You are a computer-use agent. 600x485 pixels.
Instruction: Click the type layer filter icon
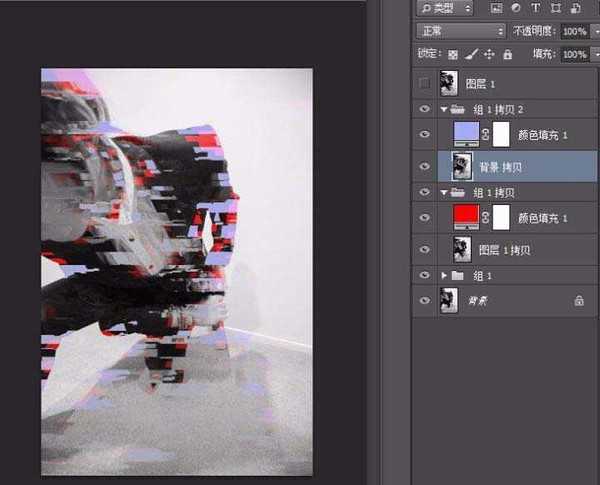[x=537, y=8]
